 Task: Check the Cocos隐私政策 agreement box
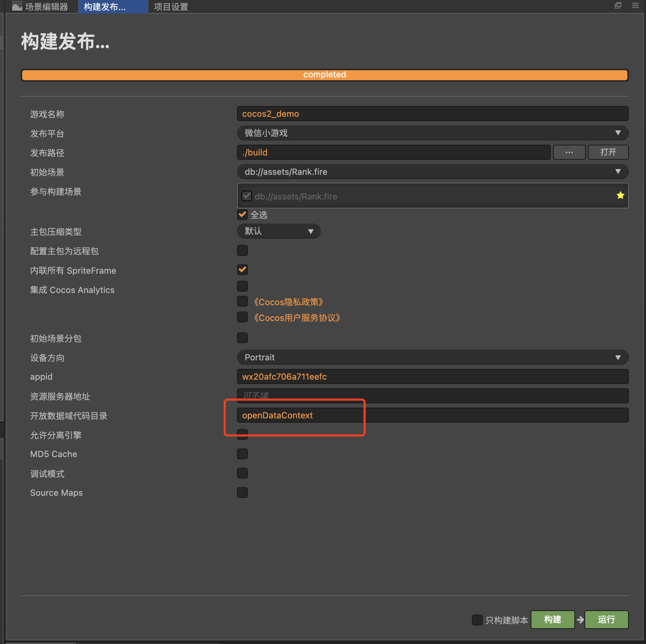[242, 301]
